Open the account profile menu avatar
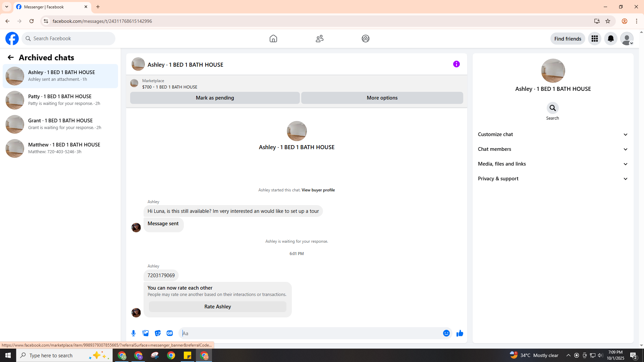Screen dimensions: 644x362 click(x=627, y=39)
